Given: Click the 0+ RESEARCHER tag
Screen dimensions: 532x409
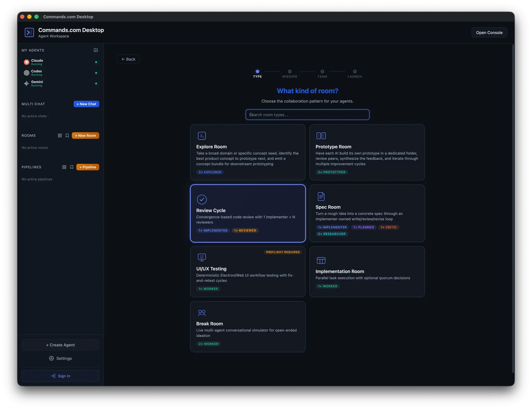Looking at the screenshot, I should click(x=332, y=234).
